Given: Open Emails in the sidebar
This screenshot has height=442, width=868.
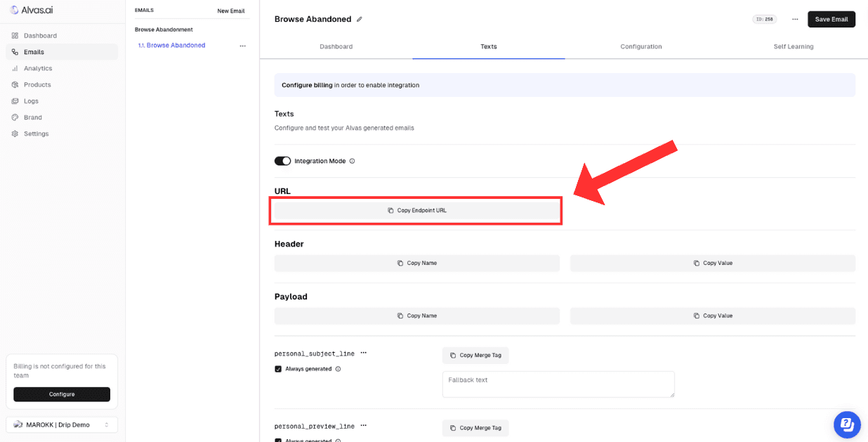Looking at the screenshot, I should coord(62,52).
